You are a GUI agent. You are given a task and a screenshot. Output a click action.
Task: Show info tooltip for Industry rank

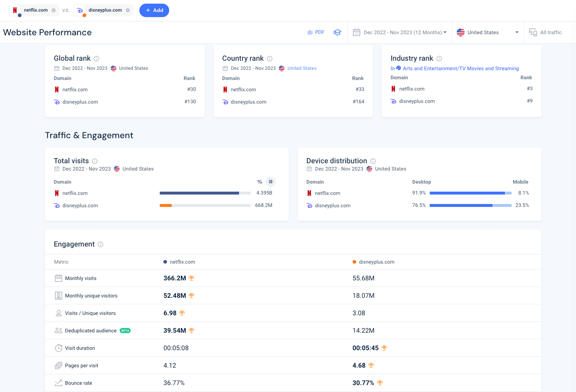tap(439, 59)
